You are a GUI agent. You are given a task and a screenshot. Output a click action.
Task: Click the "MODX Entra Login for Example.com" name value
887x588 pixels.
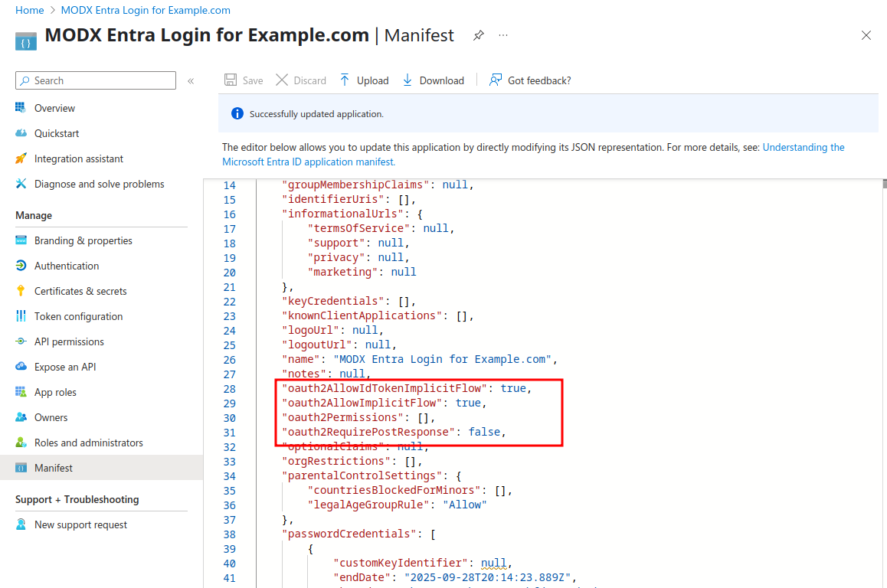pos(443,360)
